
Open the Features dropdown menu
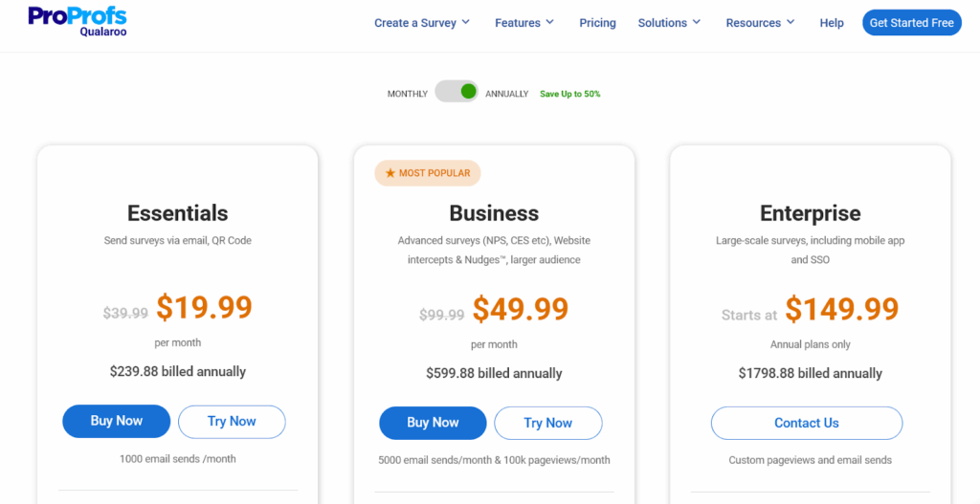click(x=524, y=23)
